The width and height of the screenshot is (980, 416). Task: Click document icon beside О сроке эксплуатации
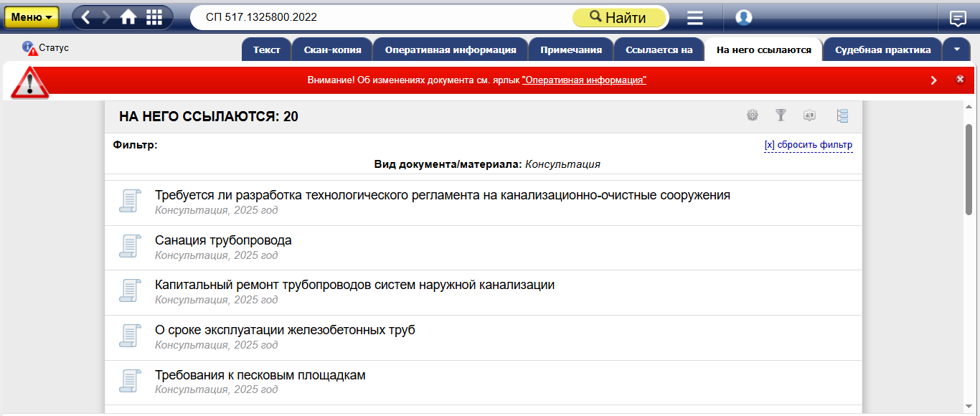pos(129,336)
